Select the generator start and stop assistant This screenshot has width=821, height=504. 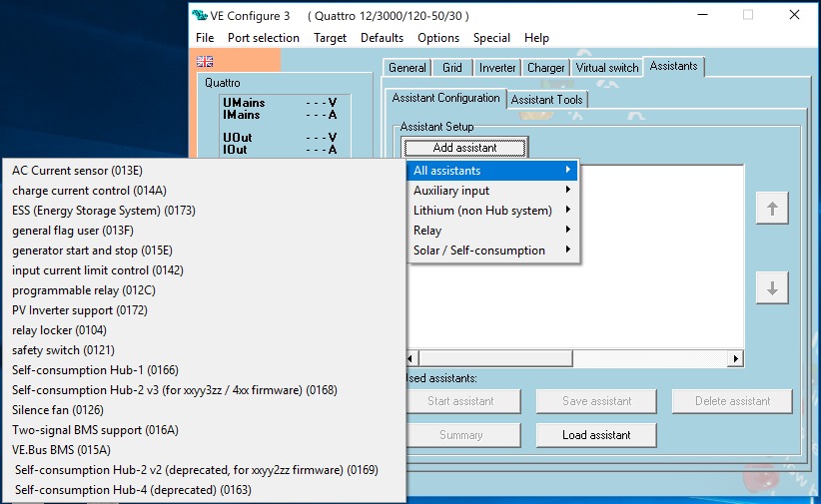(x=92, y=251)
